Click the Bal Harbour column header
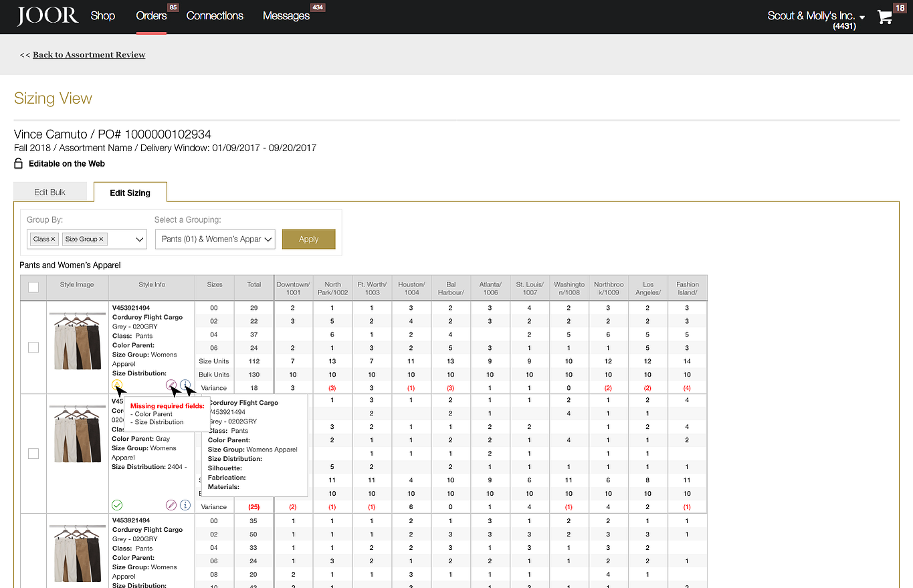913x588 pixels. pos(451,288)
